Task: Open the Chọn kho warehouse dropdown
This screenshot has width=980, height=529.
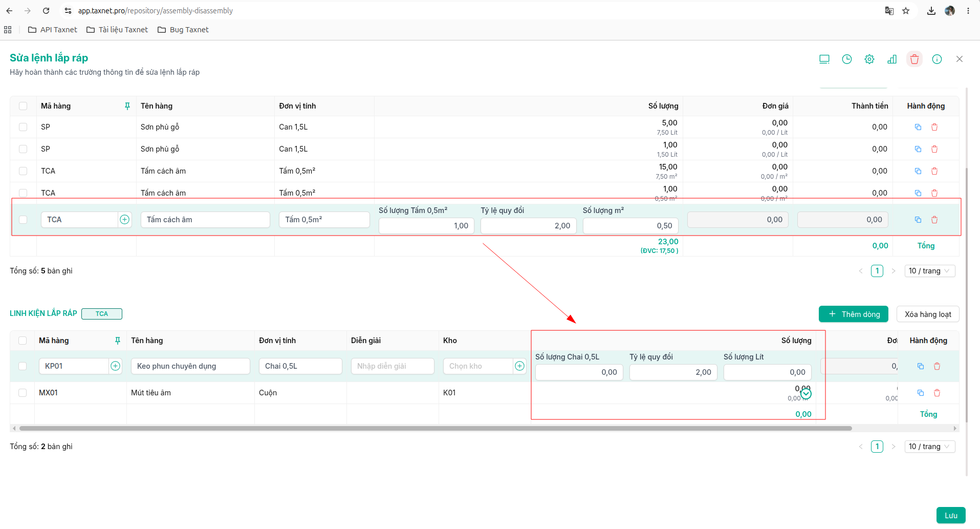Action: point(477,366)
